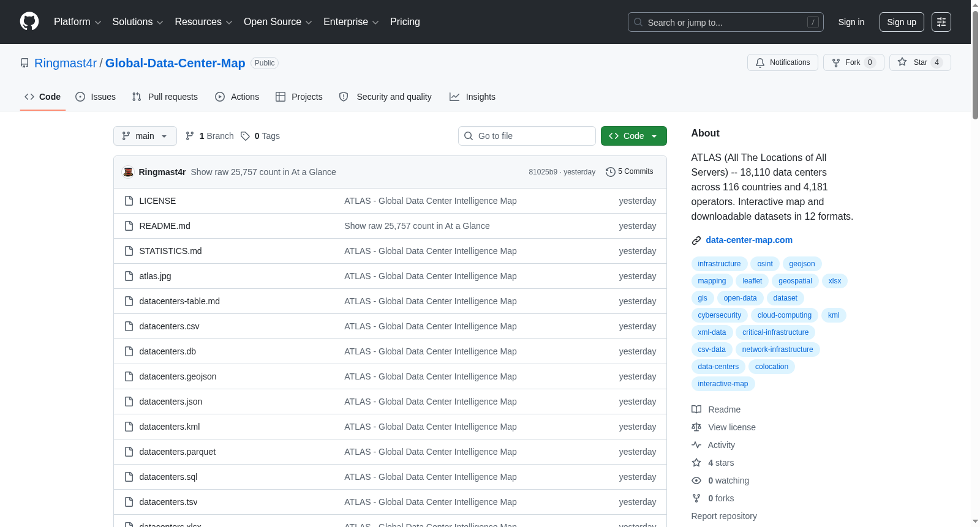Click the tag icon beside 0 Tags

pyautogui.click(x=245, y=136)
